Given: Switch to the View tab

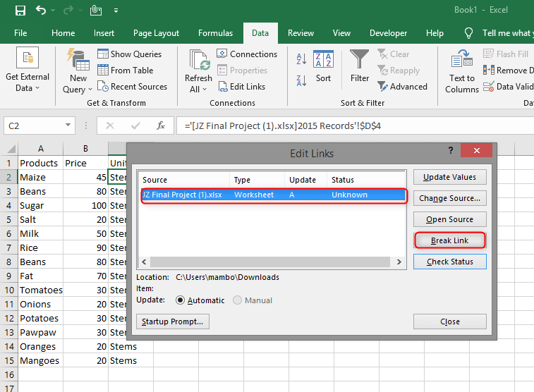Looking at the screenshot, I should [341, 33].
